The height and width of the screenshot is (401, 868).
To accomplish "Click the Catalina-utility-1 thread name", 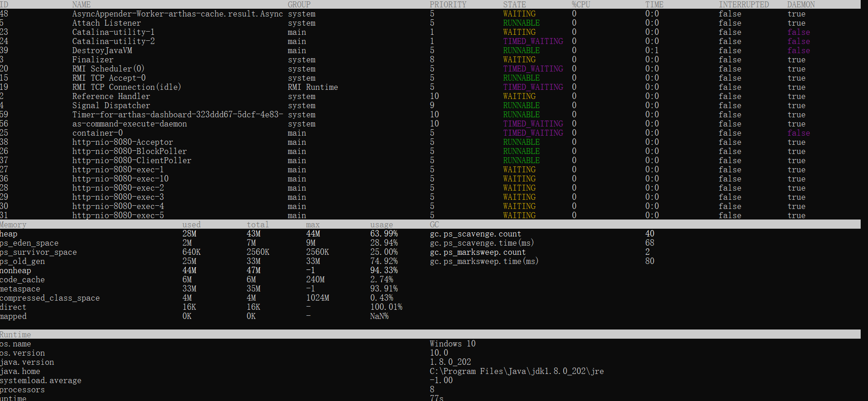I will point(113,32).
